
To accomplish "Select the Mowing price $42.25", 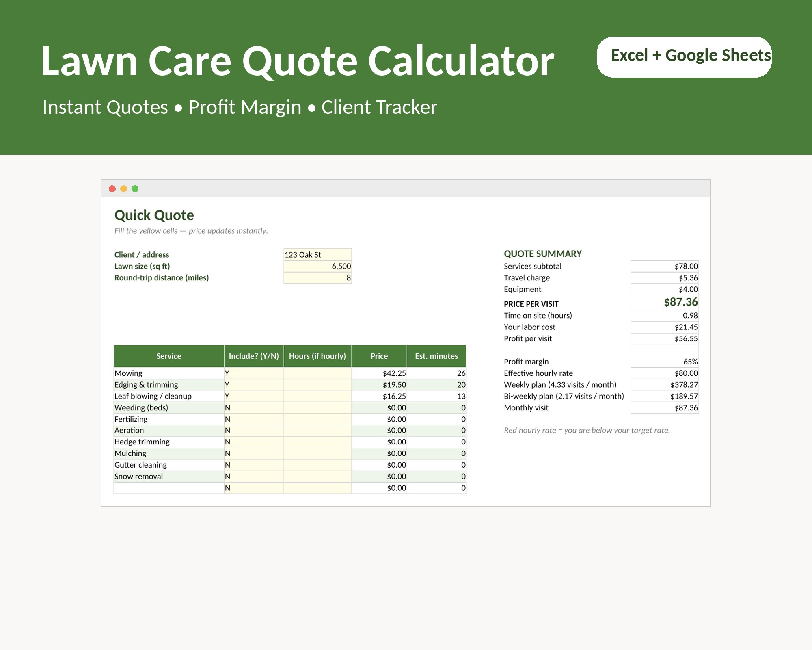I will point(379,373).
